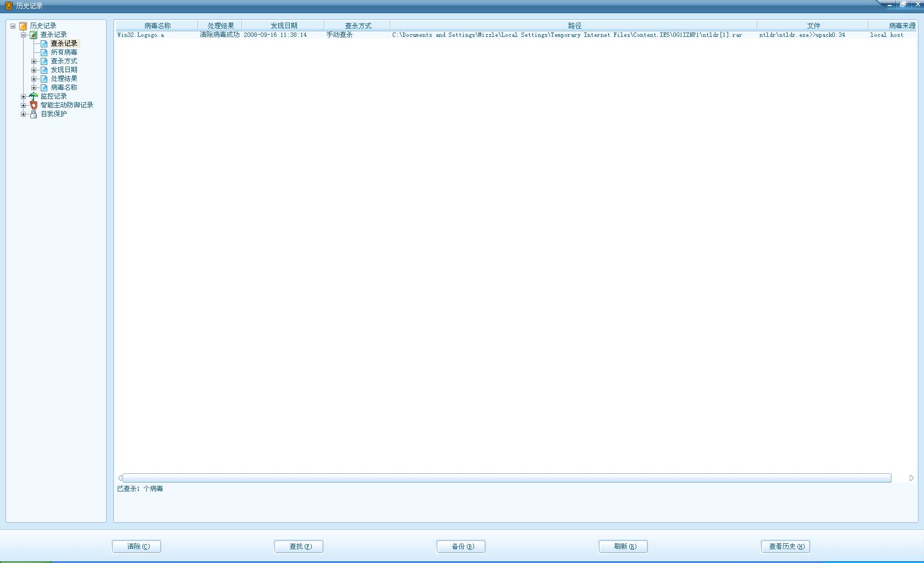Expand the 智能主动防御记录 tree node
This screenshot has height=563, width=924.
(x=24, y=105)
